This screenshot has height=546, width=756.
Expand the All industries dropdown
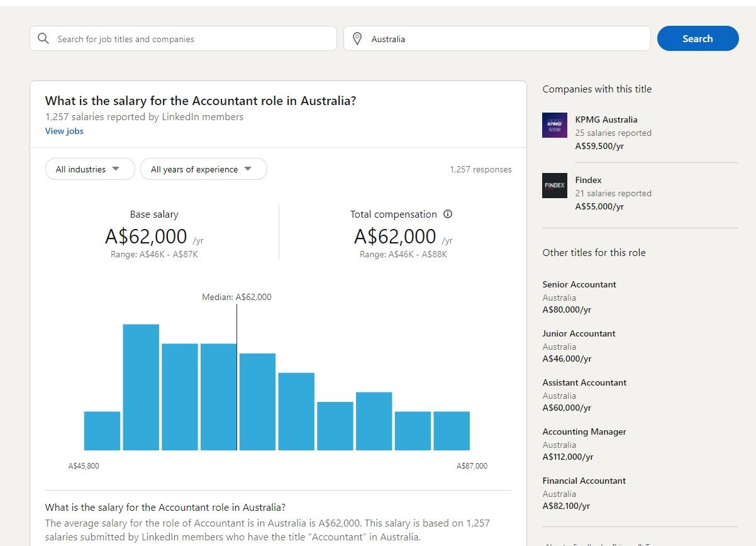click(90, 169)
